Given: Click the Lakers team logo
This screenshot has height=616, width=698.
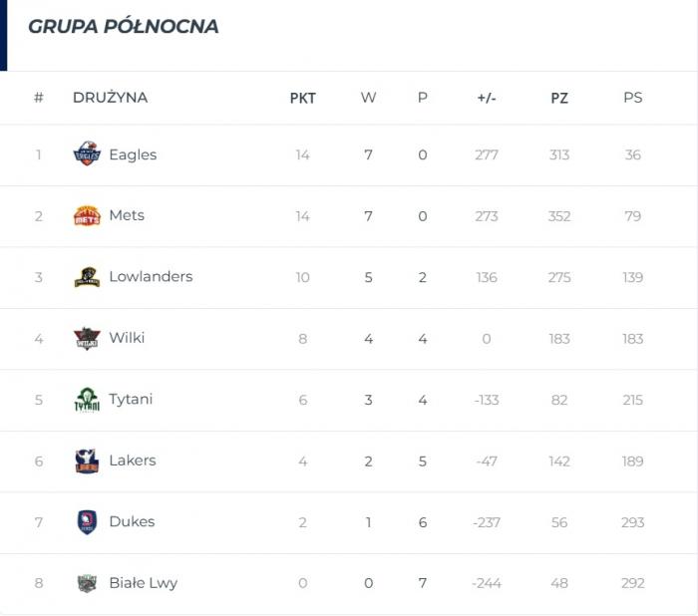Looking at the screenshot, I should click(87, 461).
